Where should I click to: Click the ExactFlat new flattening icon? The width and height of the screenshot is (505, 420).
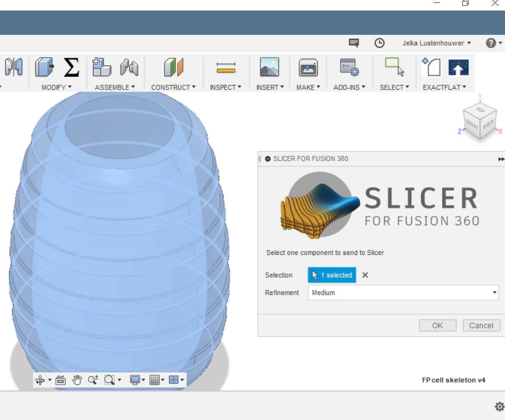432,67
